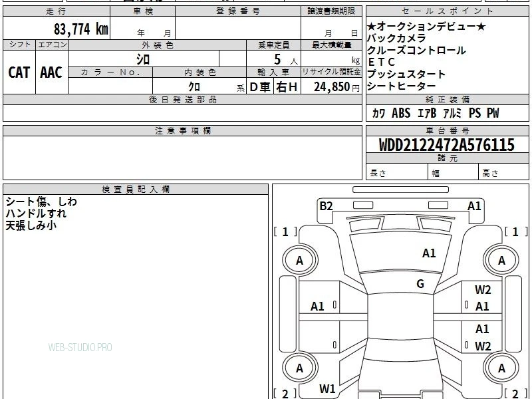Select the エアB equipment code
This screenshot has width=532, height=399.
(427, 113)
